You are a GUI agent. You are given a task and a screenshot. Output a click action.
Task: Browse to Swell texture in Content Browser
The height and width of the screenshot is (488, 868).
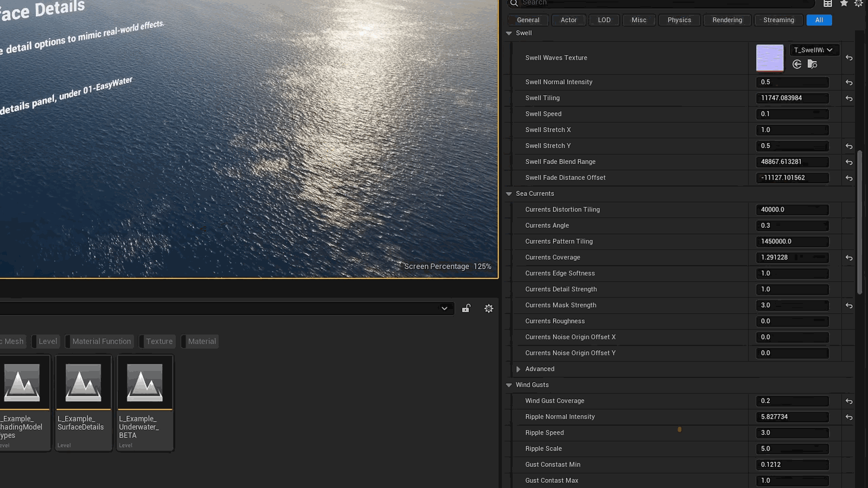coord(812,65)
